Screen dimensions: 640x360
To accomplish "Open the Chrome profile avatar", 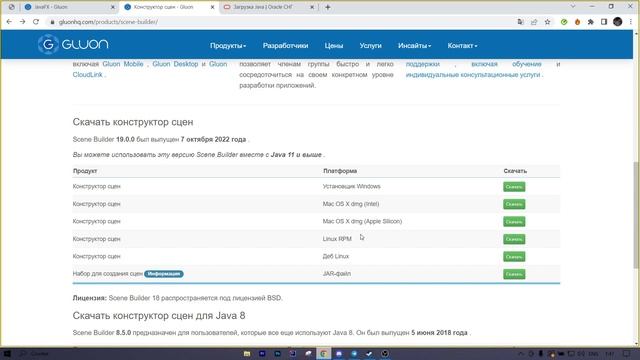I will 618,22.
